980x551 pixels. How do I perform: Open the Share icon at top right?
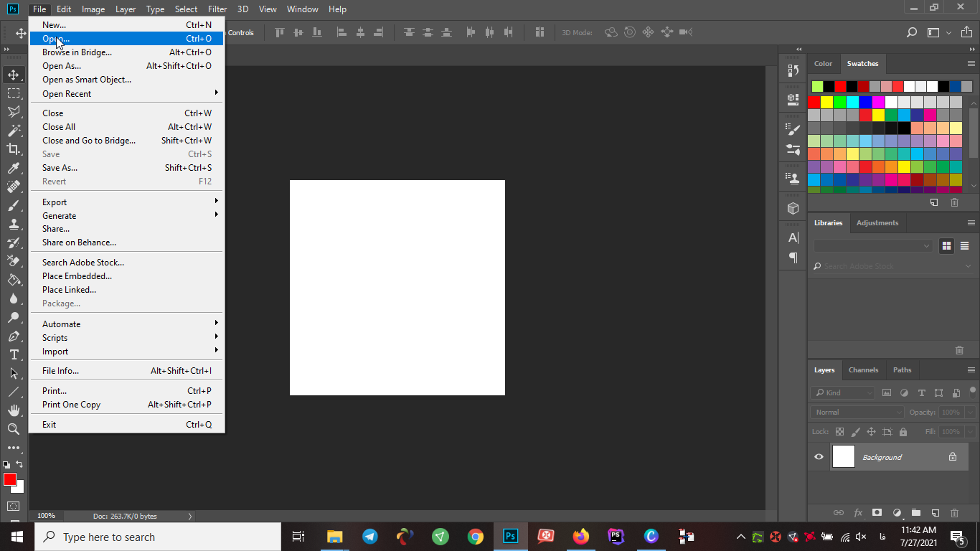[966, 32]
